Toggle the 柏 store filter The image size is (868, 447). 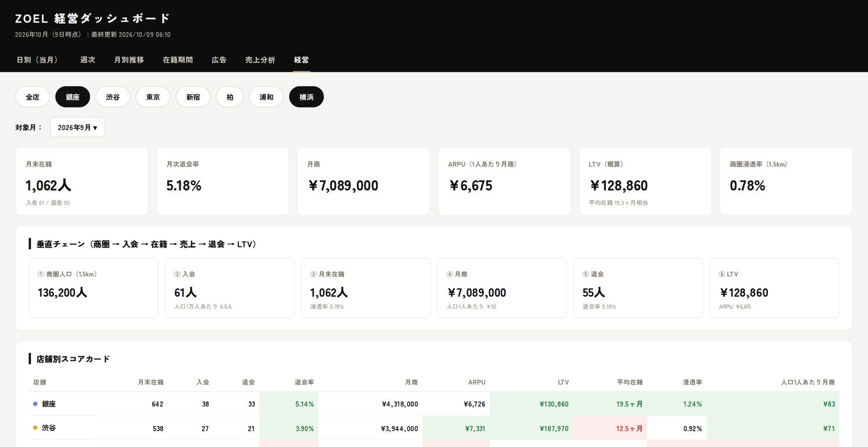[x=230, y=97]
